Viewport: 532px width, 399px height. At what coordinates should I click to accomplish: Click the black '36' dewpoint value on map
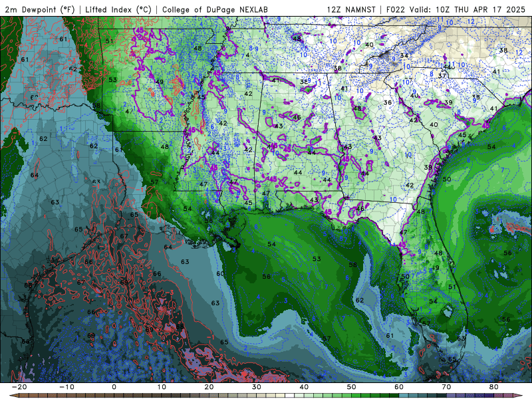click(388, 102)
